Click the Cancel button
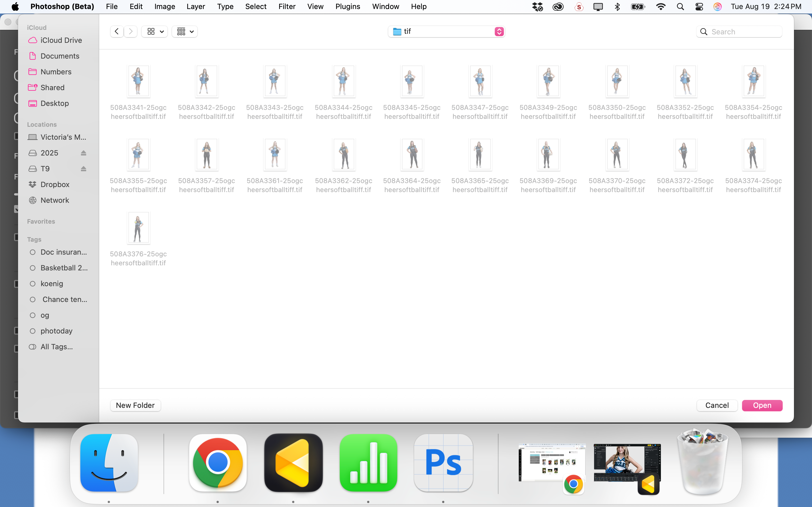The image size is (812, 507). (x=717, y=405)
